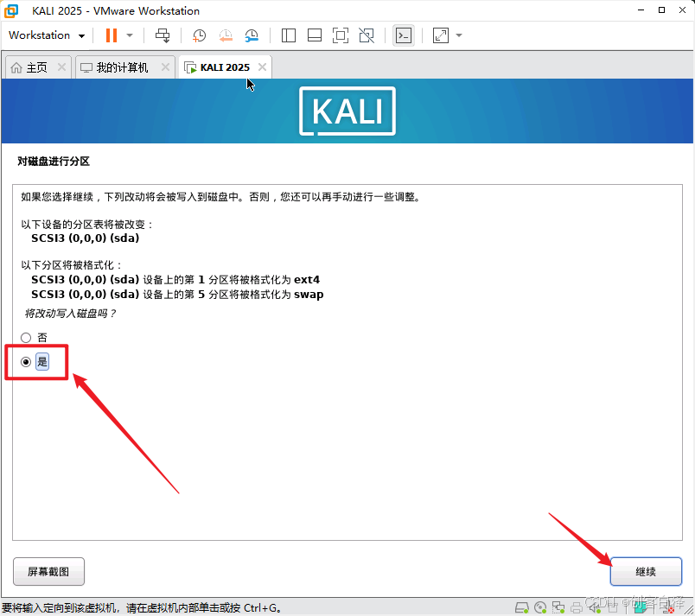The width and height of the screenshot is (695, 616).
Task: Click the ext4 partition format line
Action: click(x=175, y=279)
